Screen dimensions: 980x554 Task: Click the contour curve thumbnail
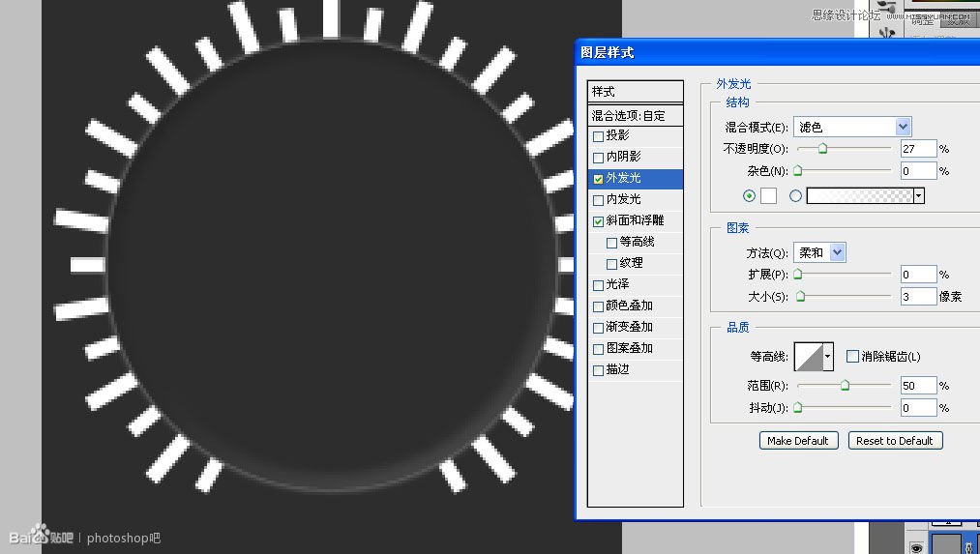coord(808,357)
